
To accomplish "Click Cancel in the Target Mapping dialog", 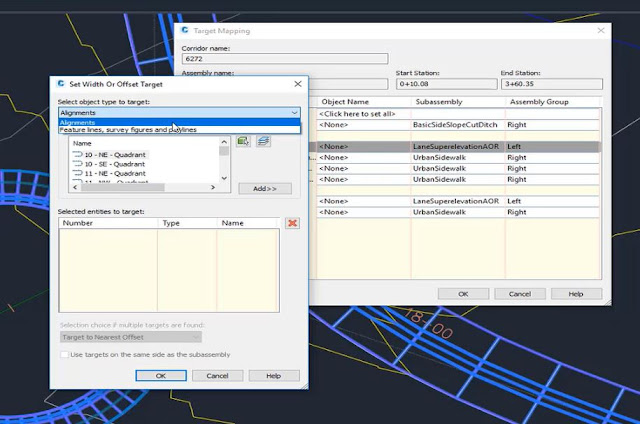I will pyautogui.click(x=520, y=294).
